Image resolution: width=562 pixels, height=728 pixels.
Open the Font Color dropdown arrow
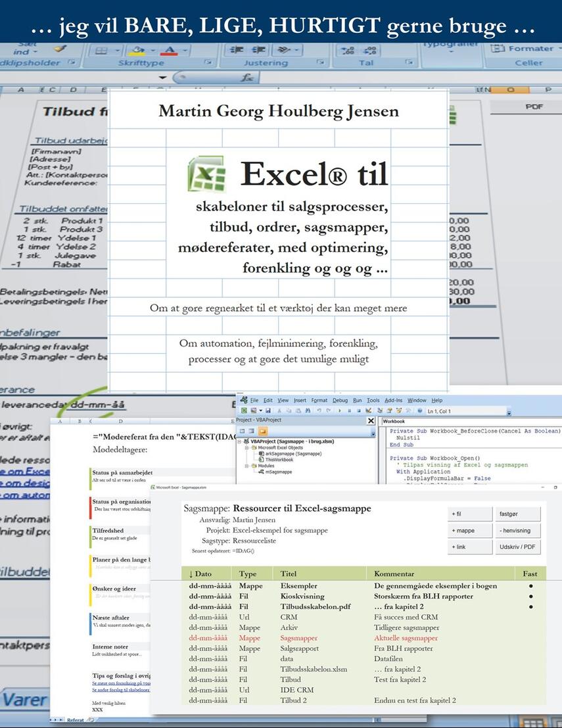(185, 50)
